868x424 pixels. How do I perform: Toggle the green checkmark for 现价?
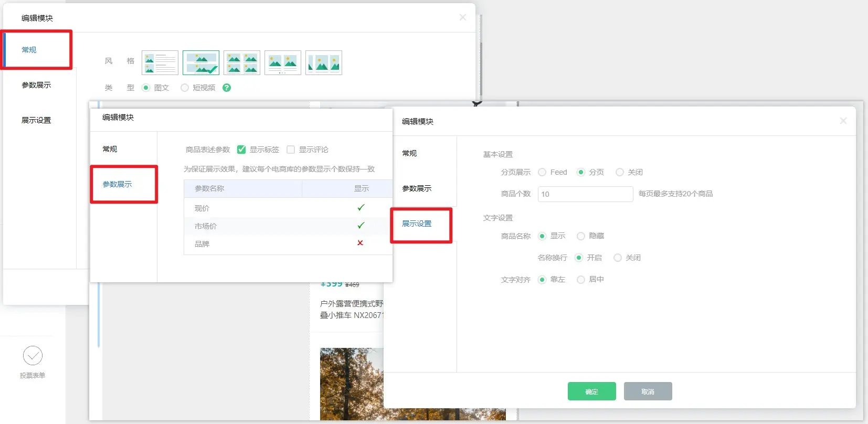tap(361, 208)
